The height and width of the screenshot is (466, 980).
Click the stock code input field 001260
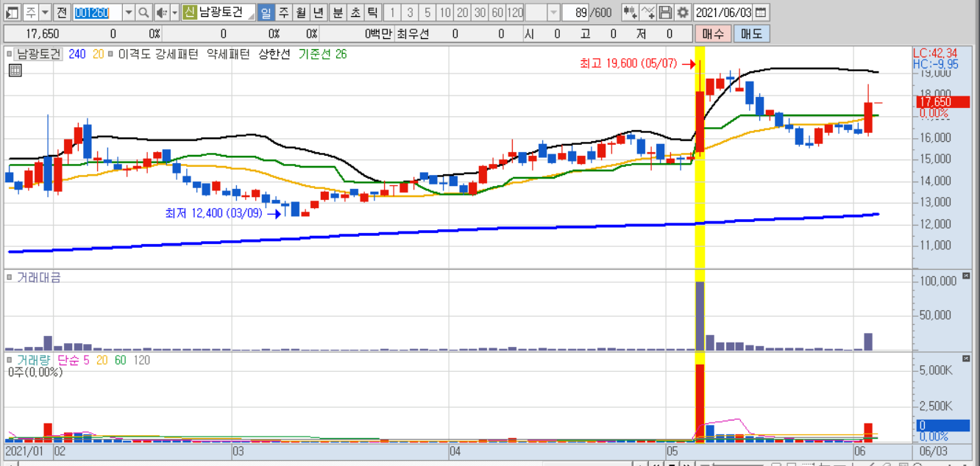(x=97, y=12)
